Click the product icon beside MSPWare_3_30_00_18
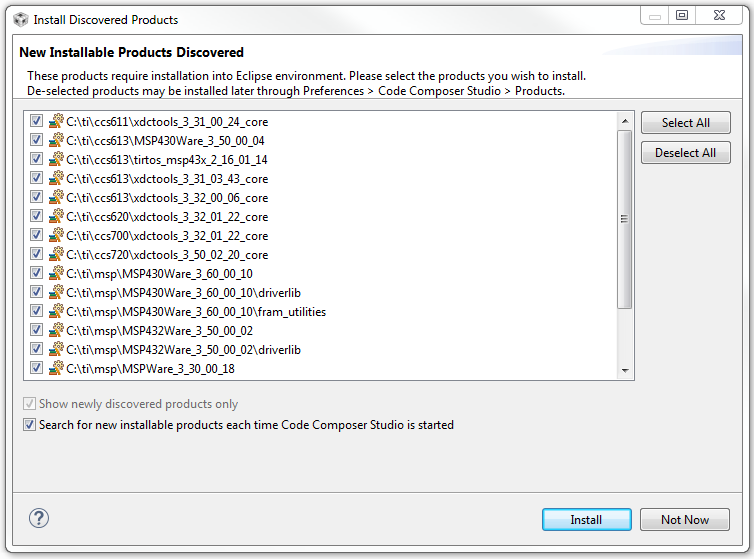Screen dimensions: 754x559 point(56,368)
